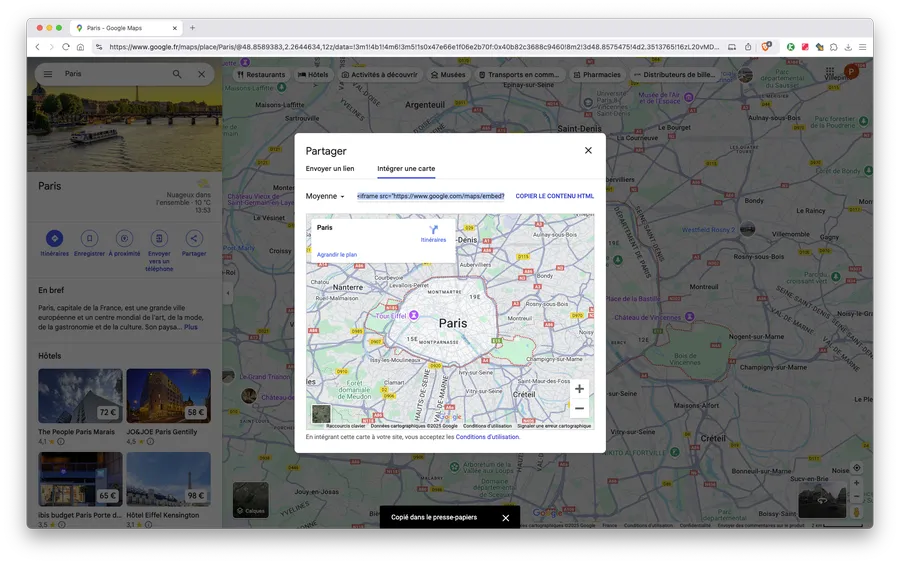Select the Musées filter chip
900x564 pixels.
[x=448, y=75]
